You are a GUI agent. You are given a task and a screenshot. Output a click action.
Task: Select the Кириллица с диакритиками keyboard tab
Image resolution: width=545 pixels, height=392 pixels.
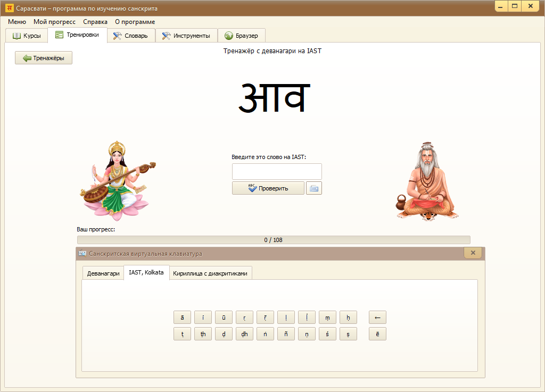coord(210,273)
